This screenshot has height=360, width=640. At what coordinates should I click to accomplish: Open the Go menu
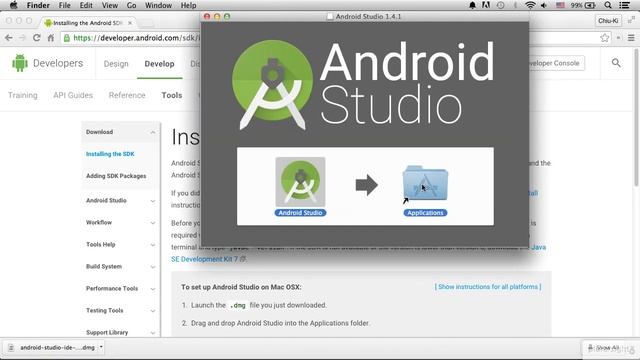pos(131,5)
